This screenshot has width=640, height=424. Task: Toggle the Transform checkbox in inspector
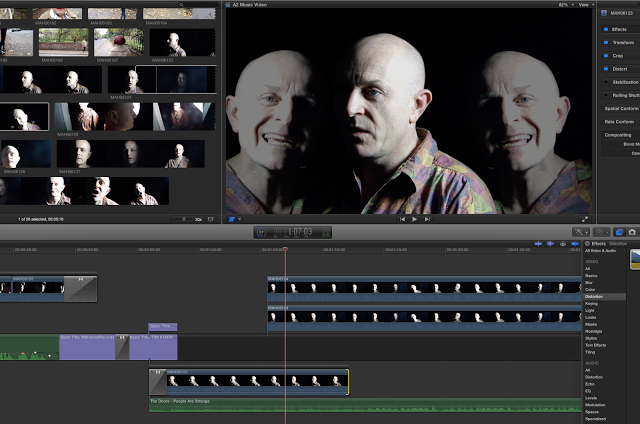point(606,42)
